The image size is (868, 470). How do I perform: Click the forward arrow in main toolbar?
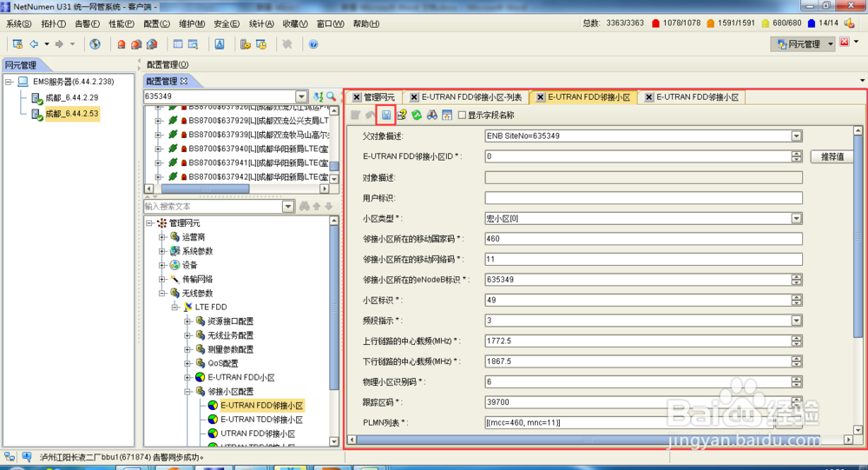point(59,44)
